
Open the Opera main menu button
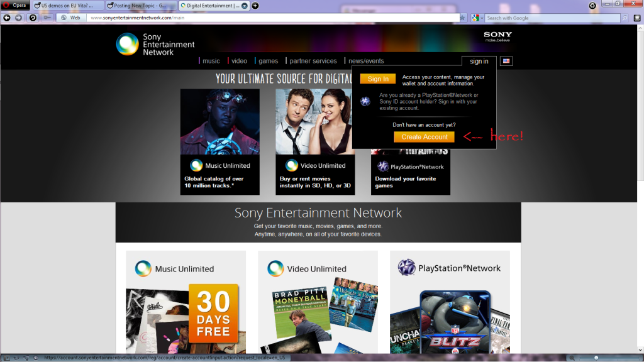tap(15, 5)
